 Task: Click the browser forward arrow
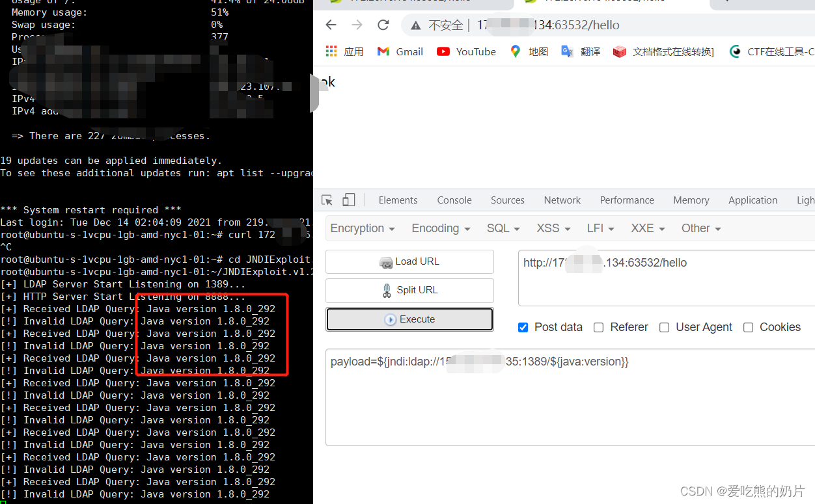[x=357, y=25]
